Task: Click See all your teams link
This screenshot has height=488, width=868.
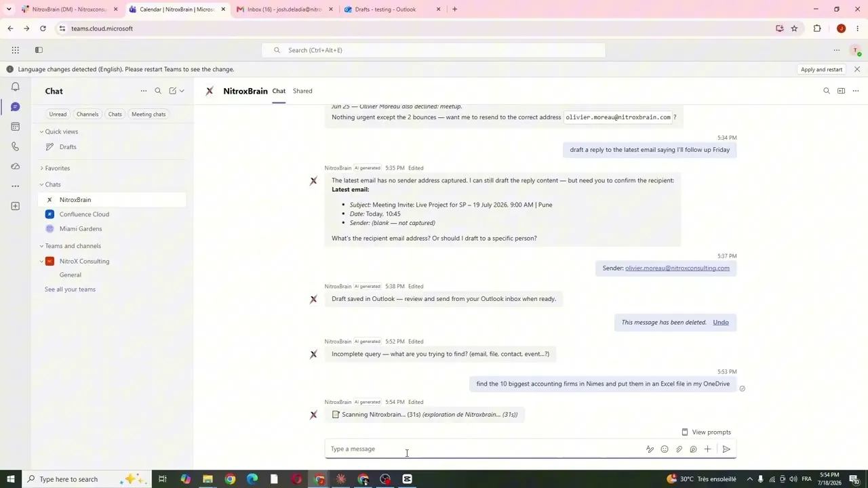Action: tap(70, 289)
